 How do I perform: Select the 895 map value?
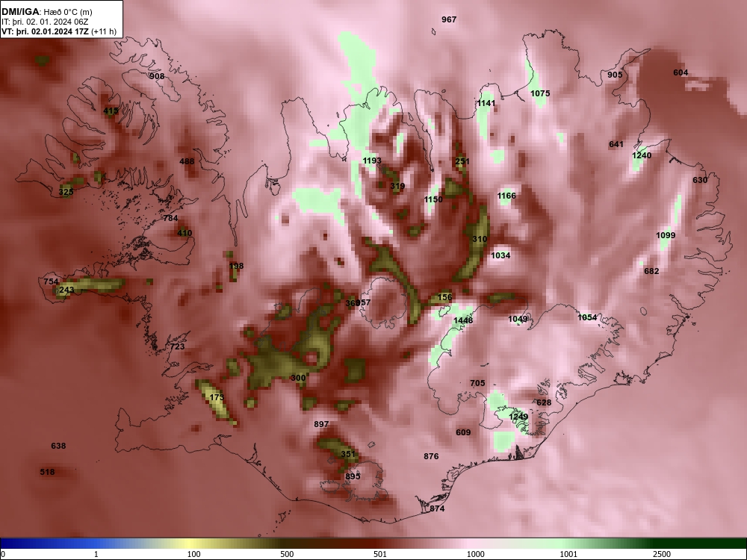tap(353, 476)
